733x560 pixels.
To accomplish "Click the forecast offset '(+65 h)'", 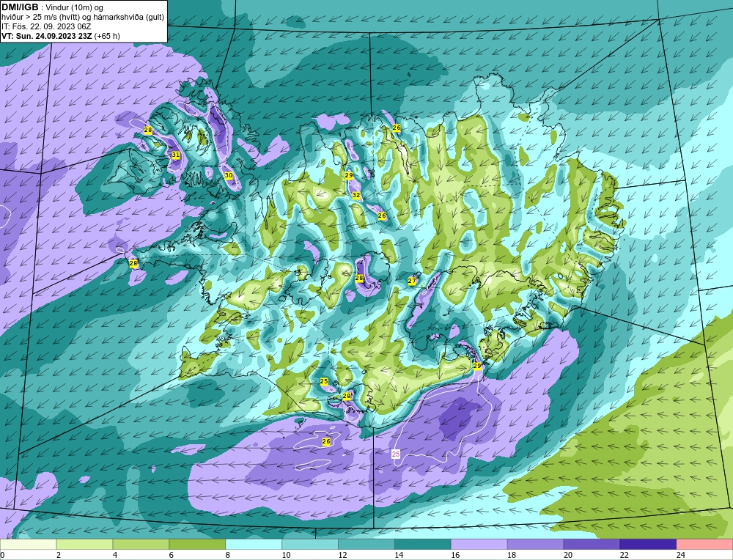I will point(108,36).
